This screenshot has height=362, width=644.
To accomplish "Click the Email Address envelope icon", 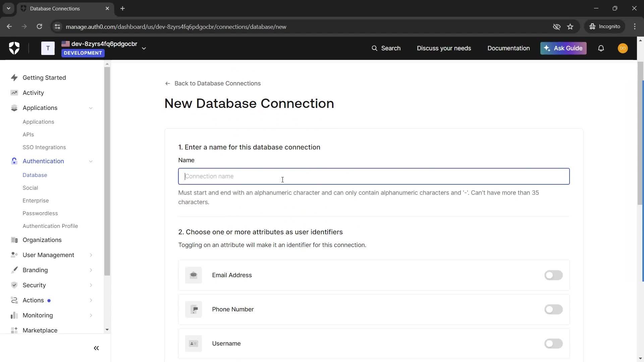I will 194,275.
